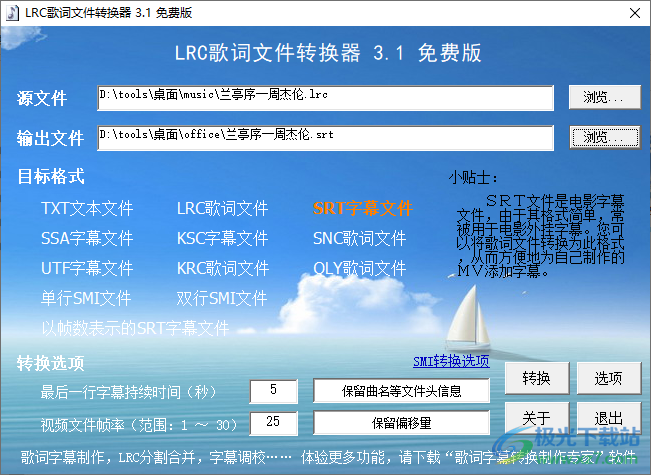The height and width of the screenshot is (475, 651).
Task: Focus the source file path field
Action: (326, 98)
